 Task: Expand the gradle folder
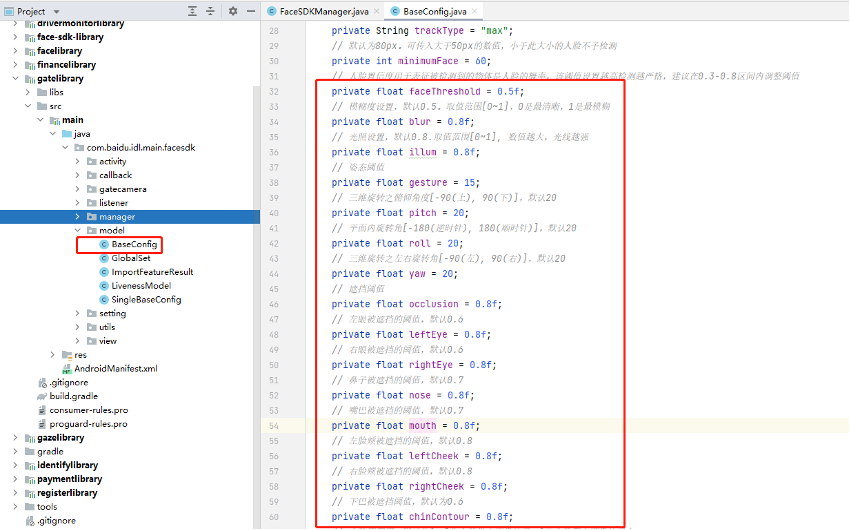[15, 451]
